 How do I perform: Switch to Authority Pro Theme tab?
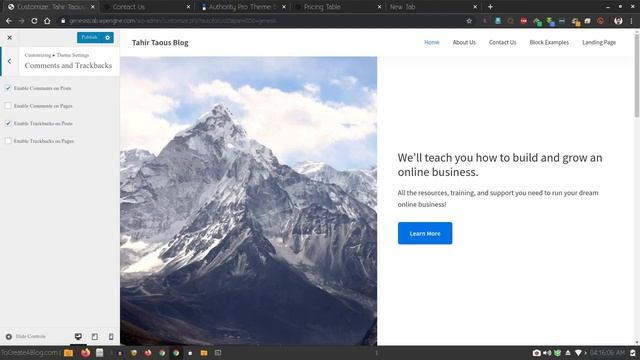tap(242, 7)
